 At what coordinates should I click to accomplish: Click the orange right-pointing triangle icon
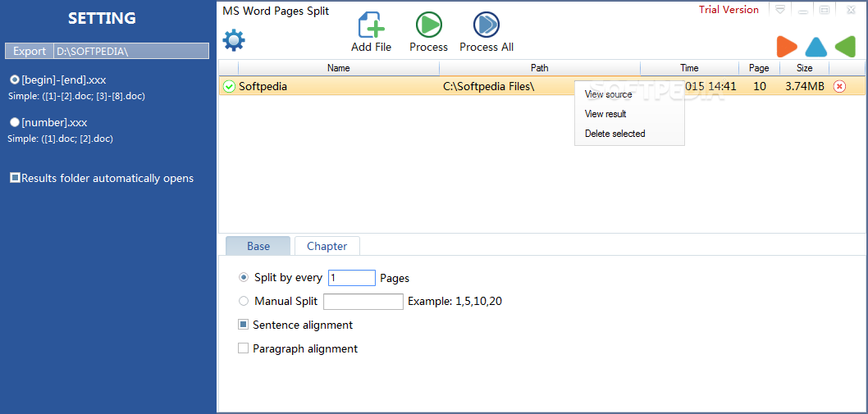(786, 47)
